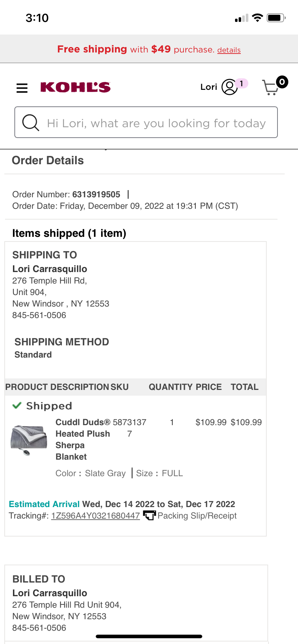
Task: Open tracking number 1Z596A4Y0321680447
Action: 95,516
